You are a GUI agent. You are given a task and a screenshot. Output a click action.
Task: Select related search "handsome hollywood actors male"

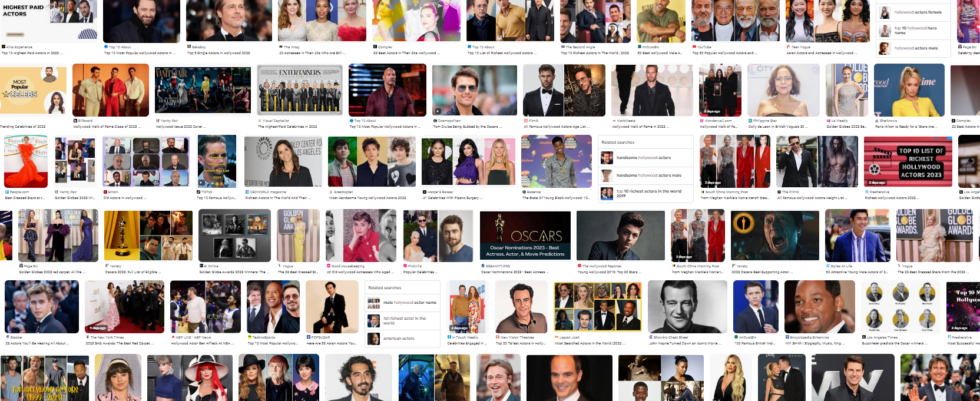coord(645,175)
